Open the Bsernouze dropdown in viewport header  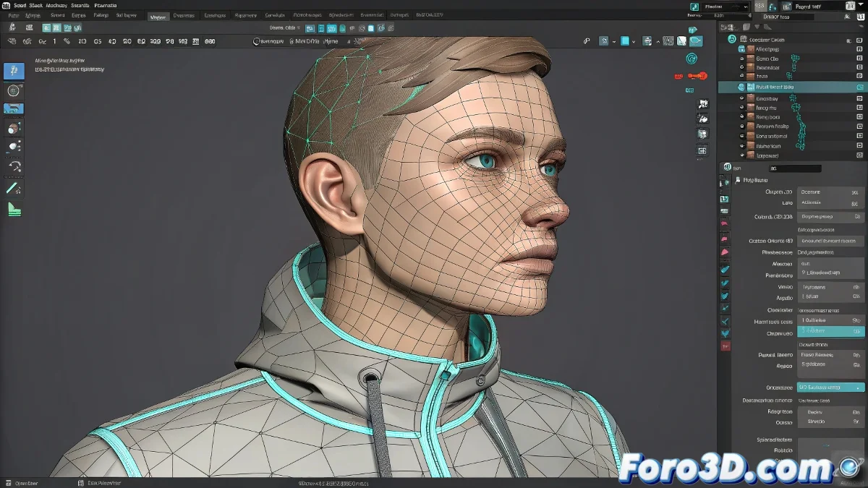click(x=270, y=42)
